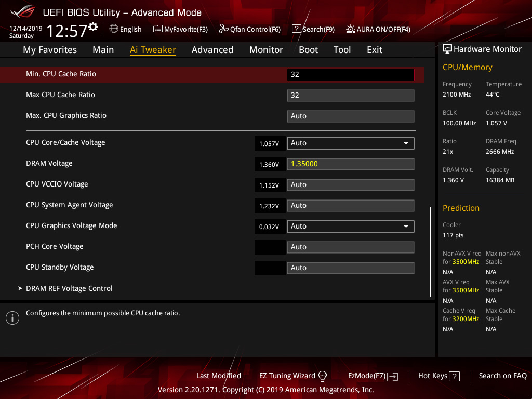Click CPU System Agent Voltage Auto field

(351, 206)
